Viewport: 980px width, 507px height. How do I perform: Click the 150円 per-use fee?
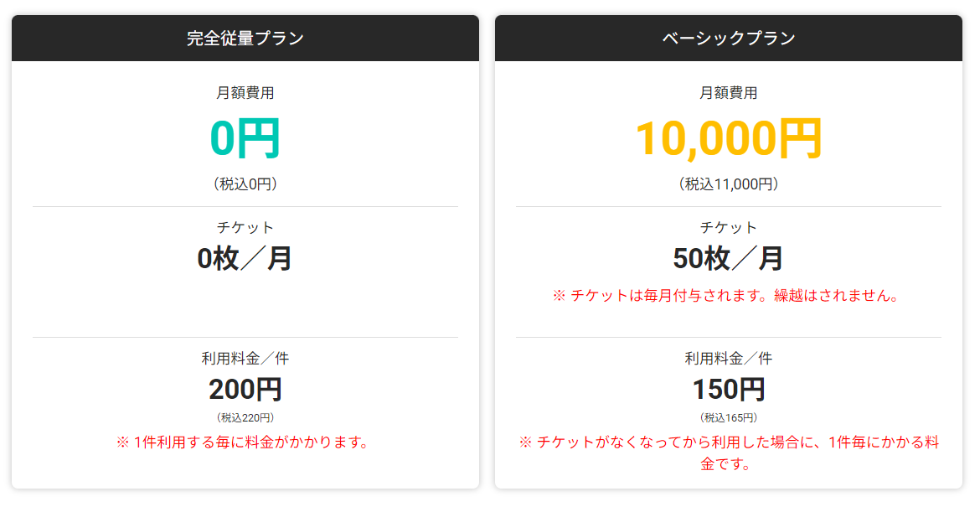pos(729,390)
